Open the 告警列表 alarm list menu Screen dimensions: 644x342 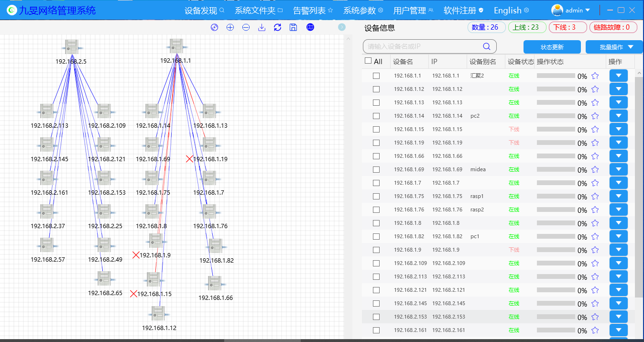pyautogui.click(x=313, y=10)
